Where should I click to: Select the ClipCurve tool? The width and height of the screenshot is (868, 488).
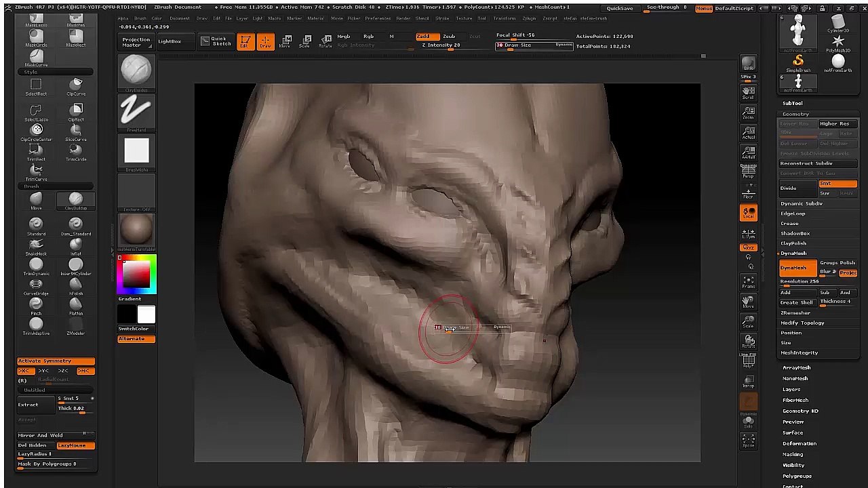click(x=75, y=86)
